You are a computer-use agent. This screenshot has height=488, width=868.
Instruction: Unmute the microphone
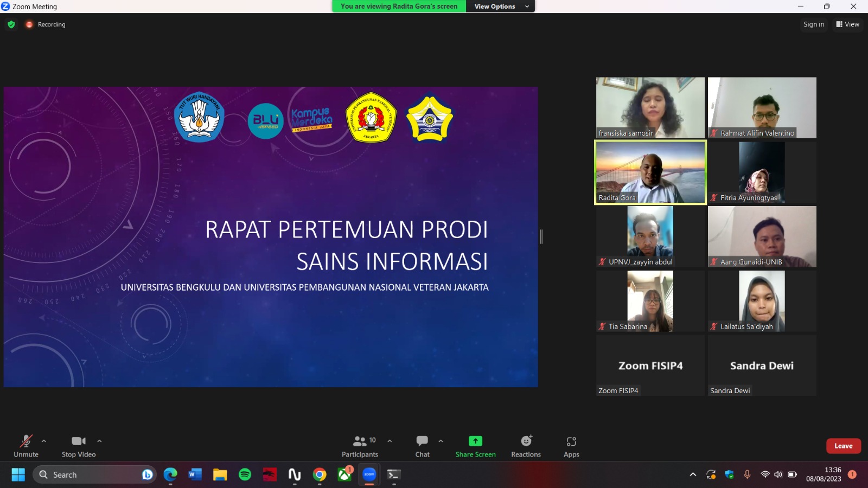pyautogui.click(x=26, y=446)
